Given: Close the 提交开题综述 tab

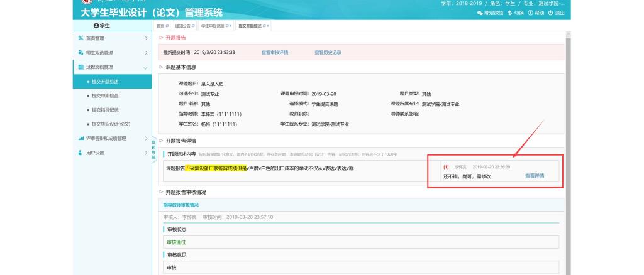Looking at the screenshot, I should [x=268, y=26].
